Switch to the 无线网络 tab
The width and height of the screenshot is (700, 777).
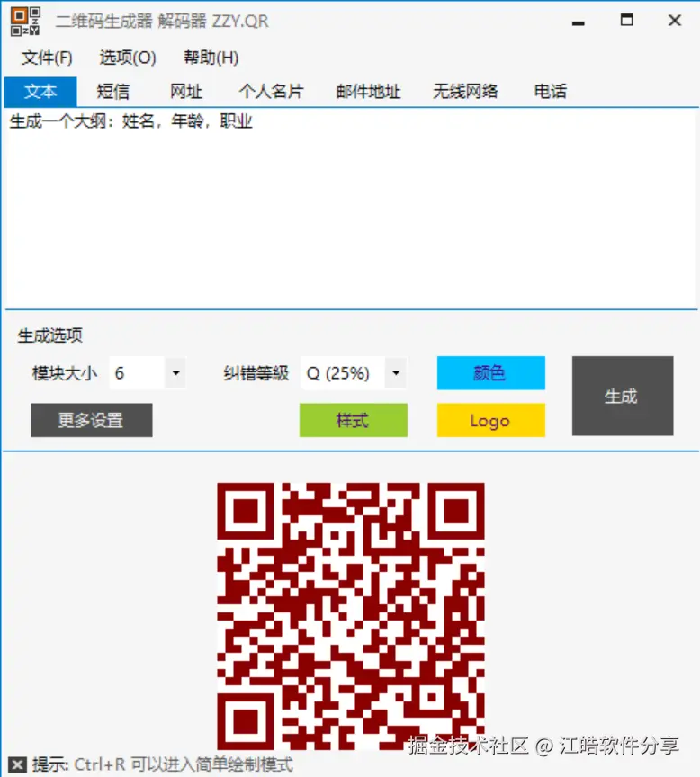[465, 92]
